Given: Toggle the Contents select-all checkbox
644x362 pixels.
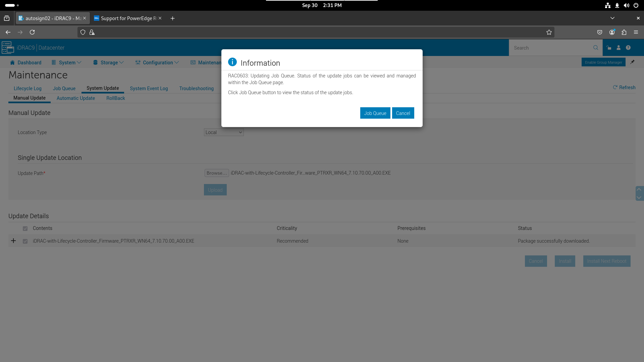Looking at the screenshot, I should (25, 229).
